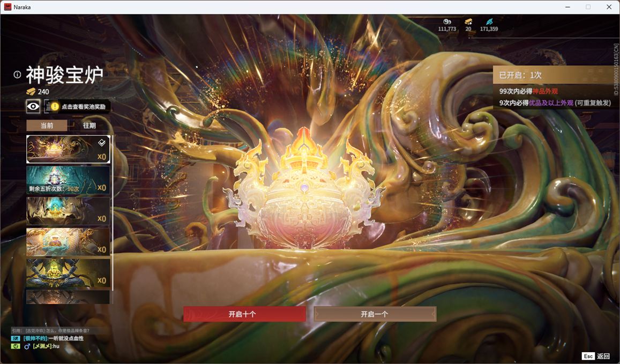Select the fourth treasure thumbnail with golden dragon
This screenshot has height=364, width=620.
[x=68, y=242]
